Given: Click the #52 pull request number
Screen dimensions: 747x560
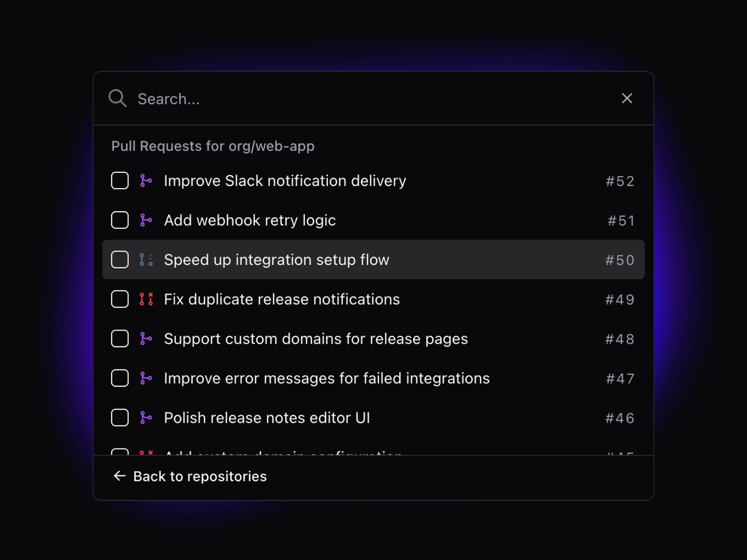Looking at the screenshot, I should [620, 181].
